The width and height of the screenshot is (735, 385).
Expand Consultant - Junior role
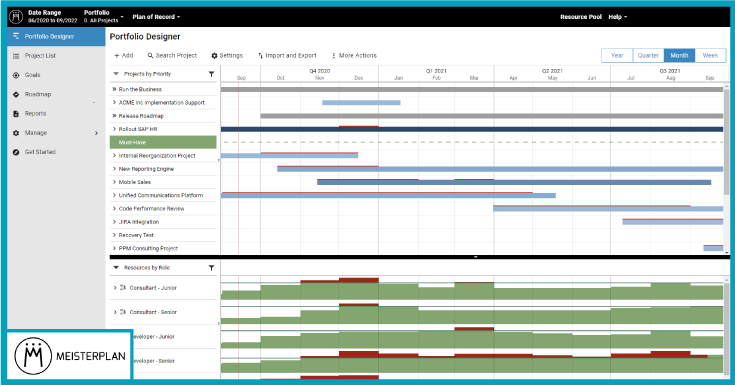click(115, 288)
